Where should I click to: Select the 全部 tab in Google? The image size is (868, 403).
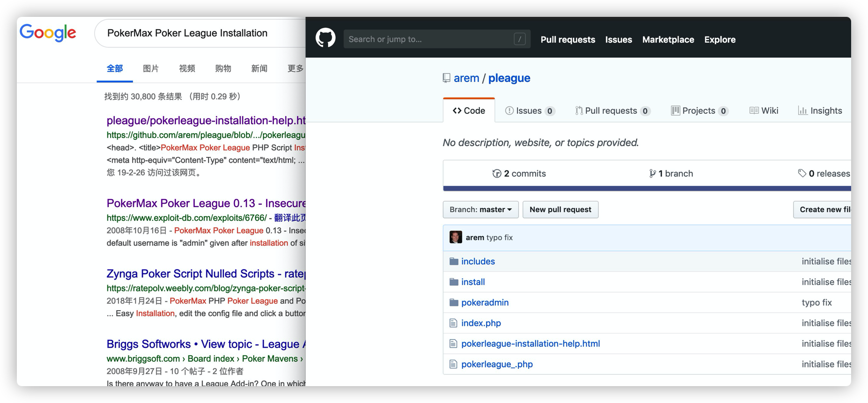click(x=115, y=68)
